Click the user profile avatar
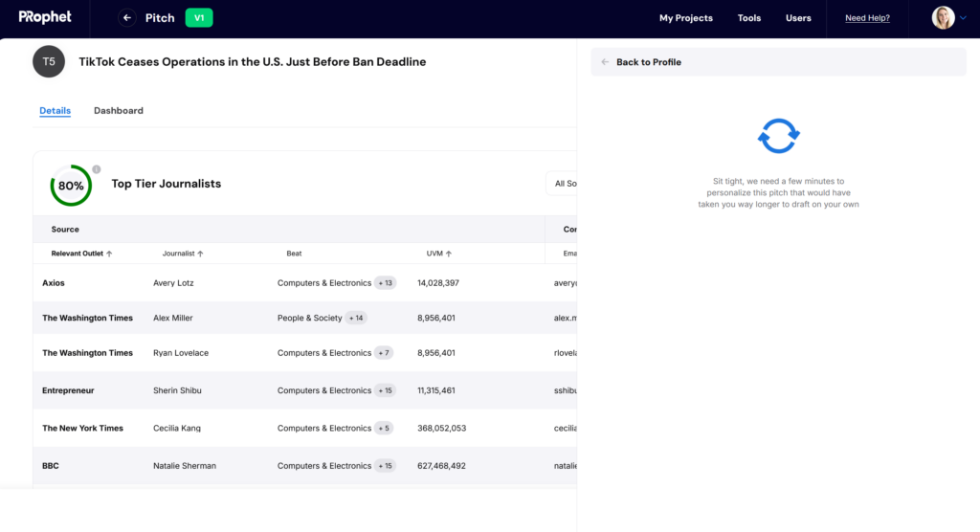This screenshot has height=532, width=980. [x=943, y=17]
